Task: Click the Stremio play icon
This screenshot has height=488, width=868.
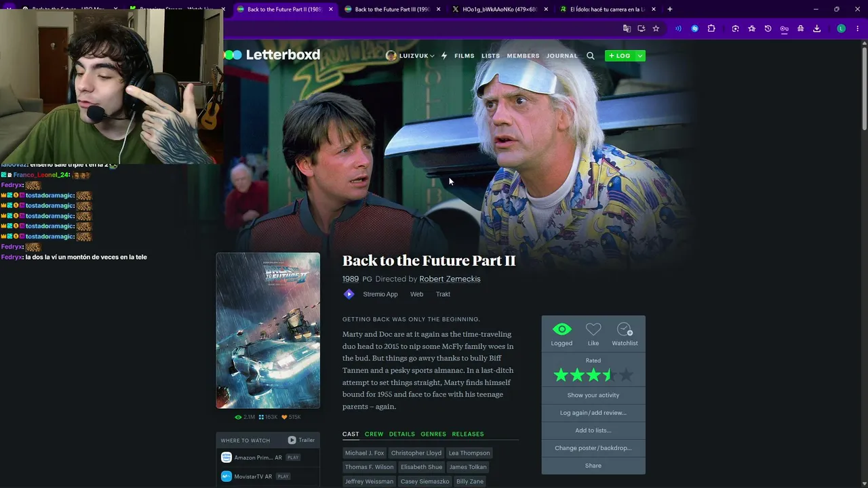Action: pyautogui.click(x=349, y=294)
